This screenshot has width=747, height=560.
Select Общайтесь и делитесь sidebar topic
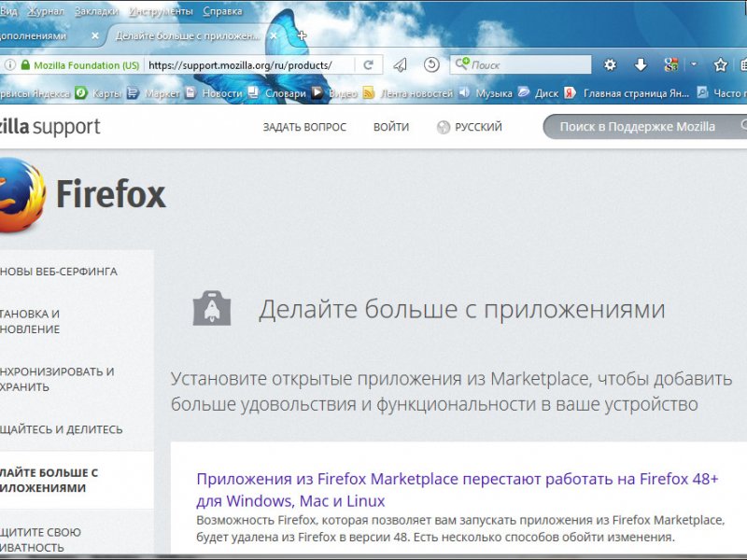(x=61, y=429)
